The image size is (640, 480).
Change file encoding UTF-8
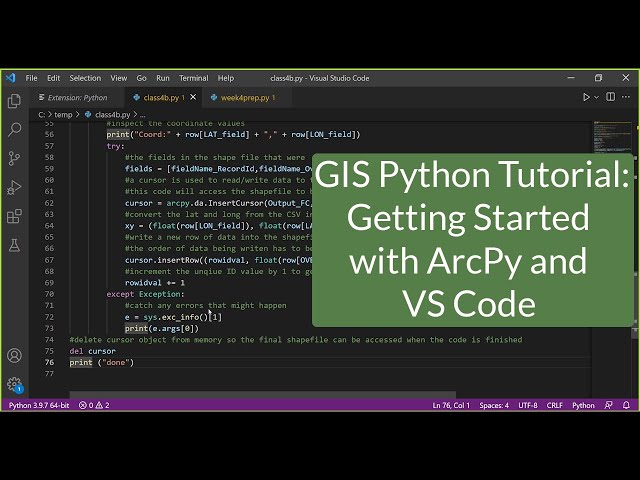point(528,405)
